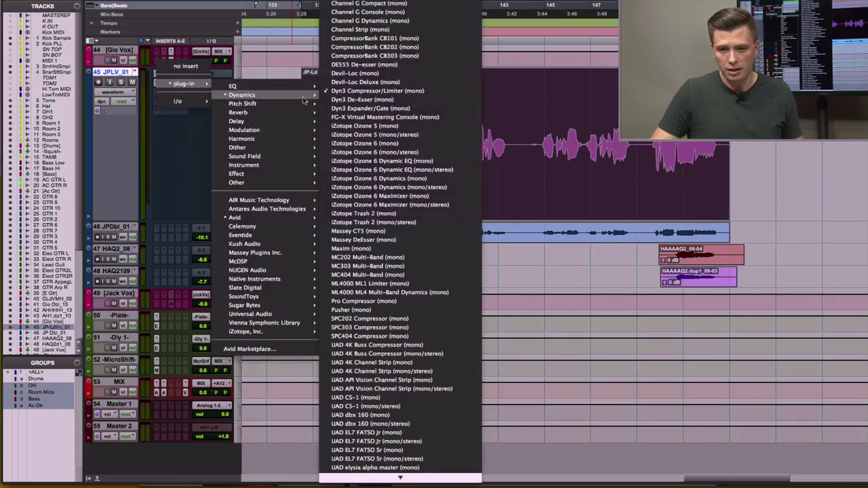
Task: Open the i/o insert submenu
Action: pos(178,102)
